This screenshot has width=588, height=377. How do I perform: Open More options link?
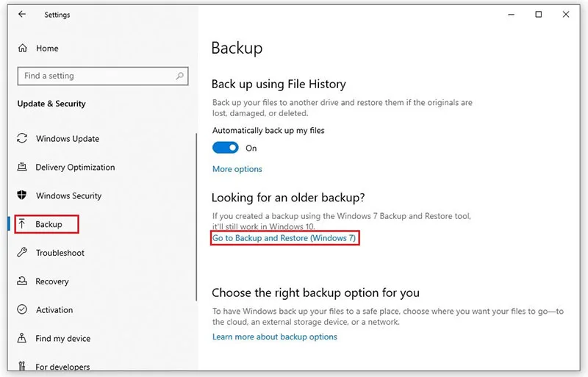click(237, 169)
